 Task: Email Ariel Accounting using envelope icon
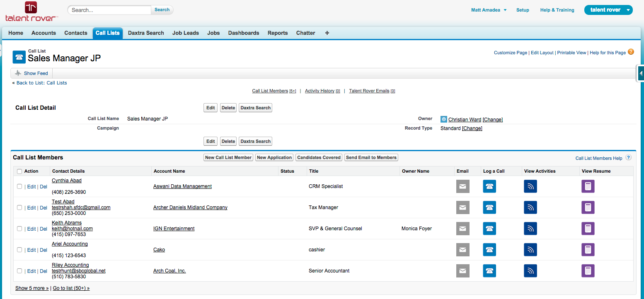[x=463, y=250]
